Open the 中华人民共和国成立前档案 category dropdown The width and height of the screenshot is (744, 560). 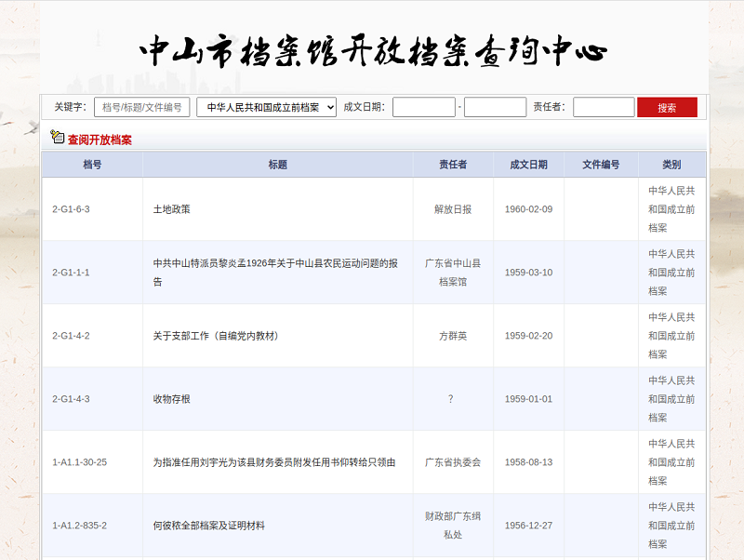coord(266,107)
